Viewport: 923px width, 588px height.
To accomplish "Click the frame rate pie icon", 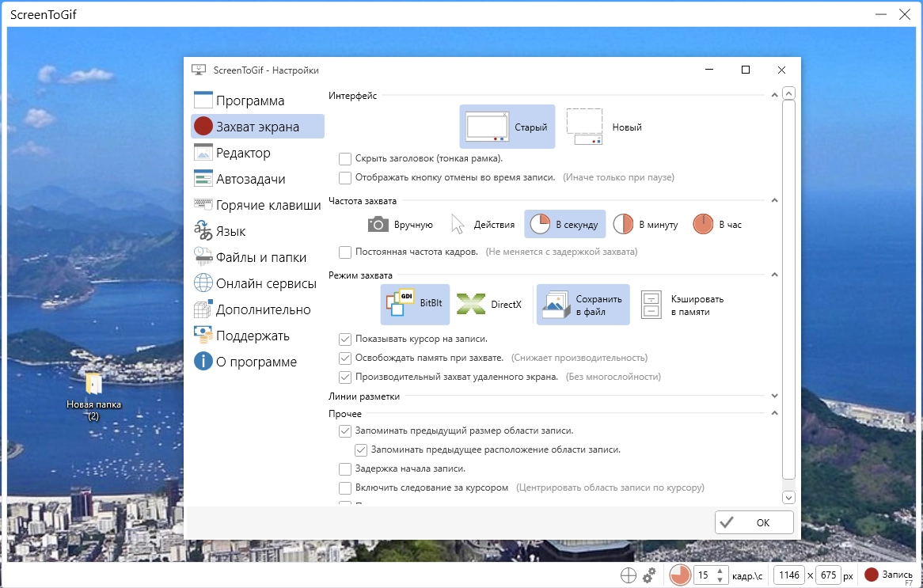I will 680,575.
